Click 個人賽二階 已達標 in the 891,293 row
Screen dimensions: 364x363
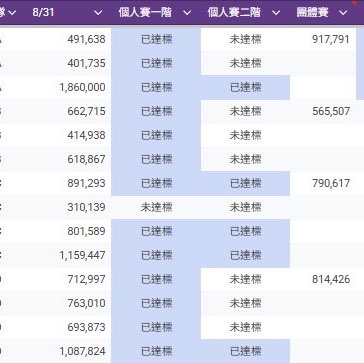click(245, 183)
